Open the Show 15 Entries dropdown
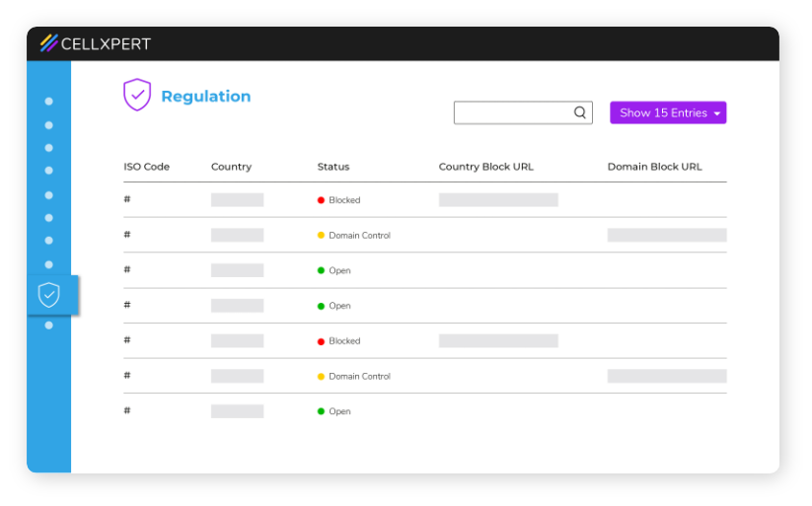This screenshot has height=506, width=812. 668,112
